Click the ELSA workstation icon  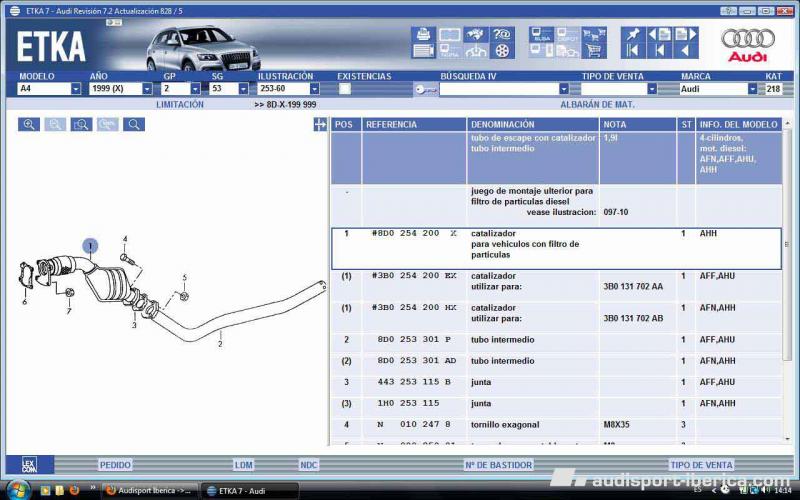(x=541, y=35)
